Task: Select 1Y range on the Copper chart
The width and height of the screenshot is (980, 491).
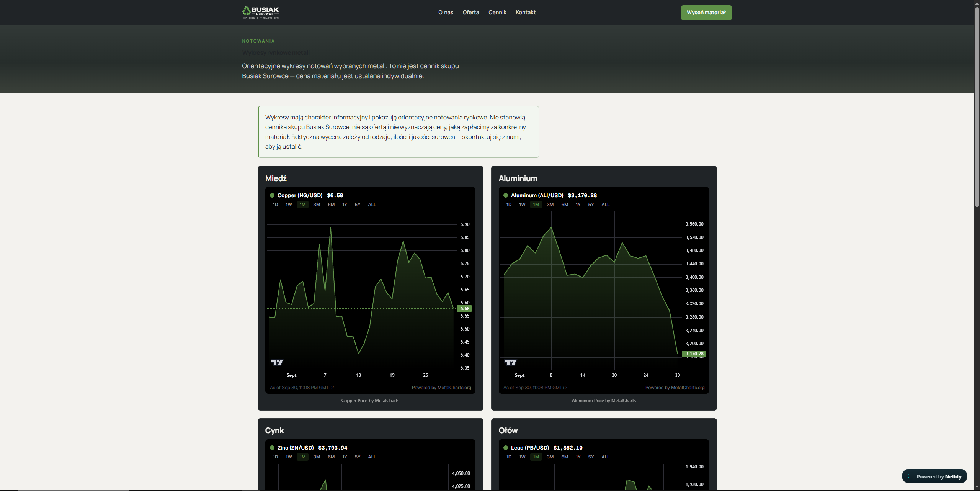Action: tap(345, 205)
